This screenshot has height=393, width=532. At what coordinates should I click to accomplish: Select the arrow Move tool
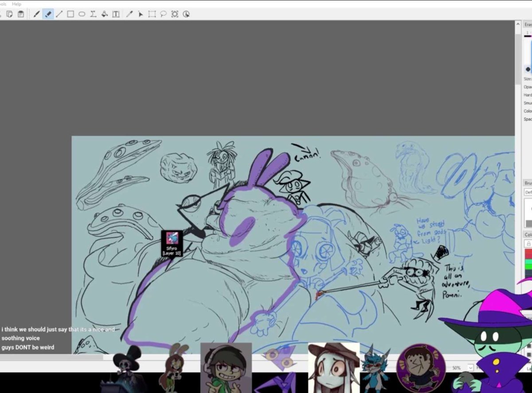pyautogui.click(x=141, y=14)
